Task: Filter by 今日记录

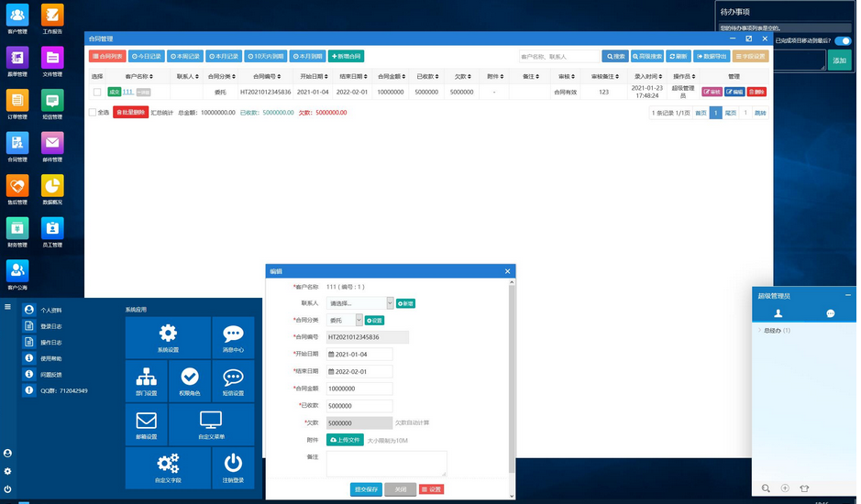Action: (147, 56)
